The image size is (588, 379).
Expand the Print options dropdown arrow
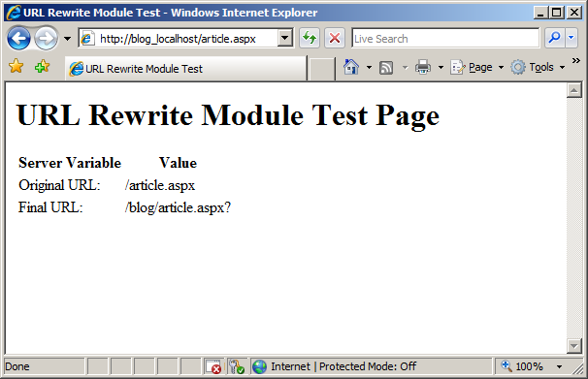tap(441, 68)
